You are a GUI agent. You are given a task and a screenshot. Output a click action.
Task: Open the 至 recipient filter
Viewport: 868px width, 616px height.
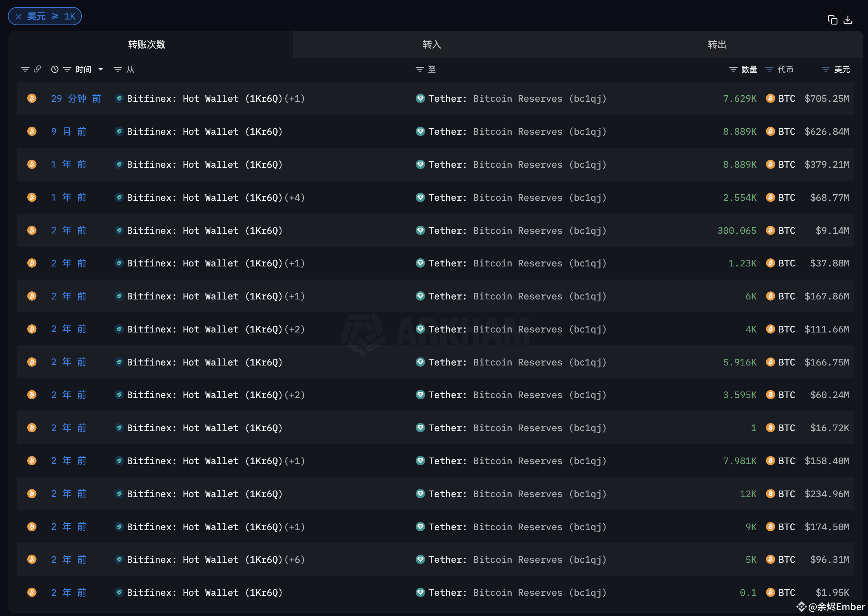coord(419,69)
